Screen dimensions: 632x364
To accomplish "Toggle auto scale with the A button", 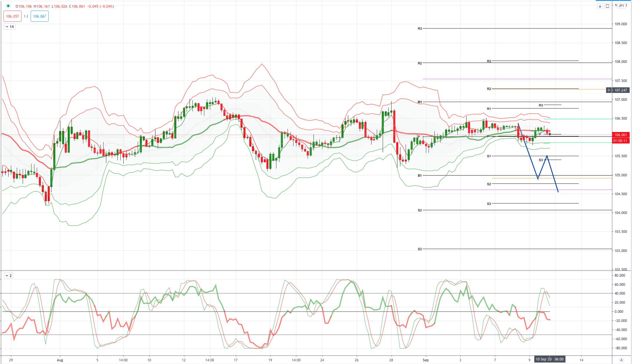I will tap(621, 360).
